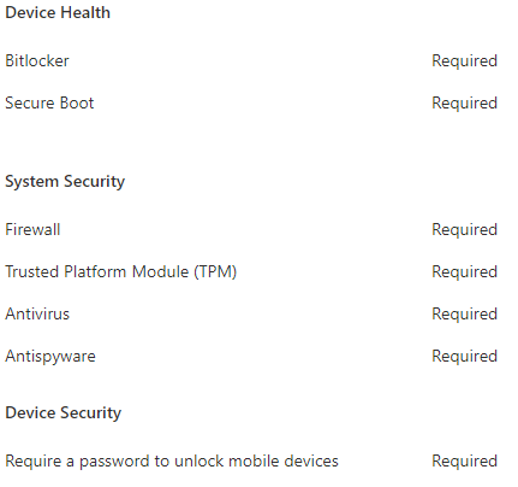Viewport: 518px width, 487px height.
Task: Click the Bitlocker setting label
Action: coord(37,61)
